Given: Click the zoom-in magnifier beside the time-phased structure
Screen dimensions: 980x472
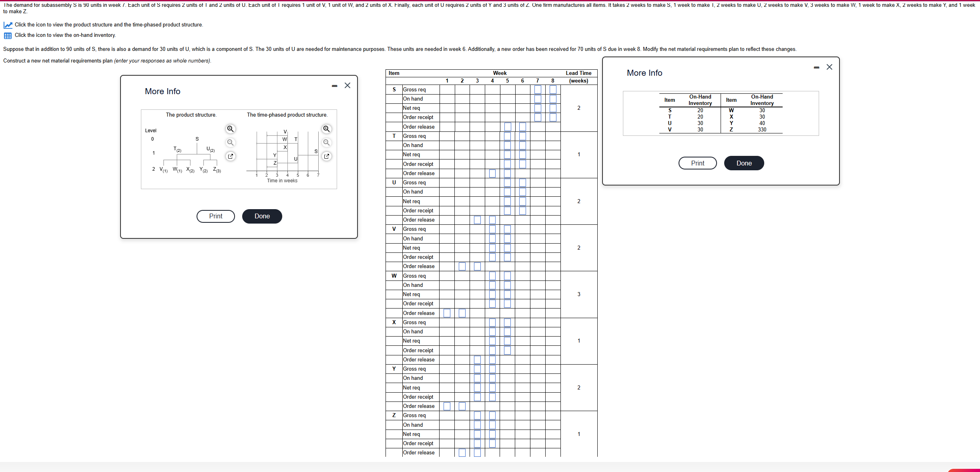Looking at the screenshot, I should (327, 129).
